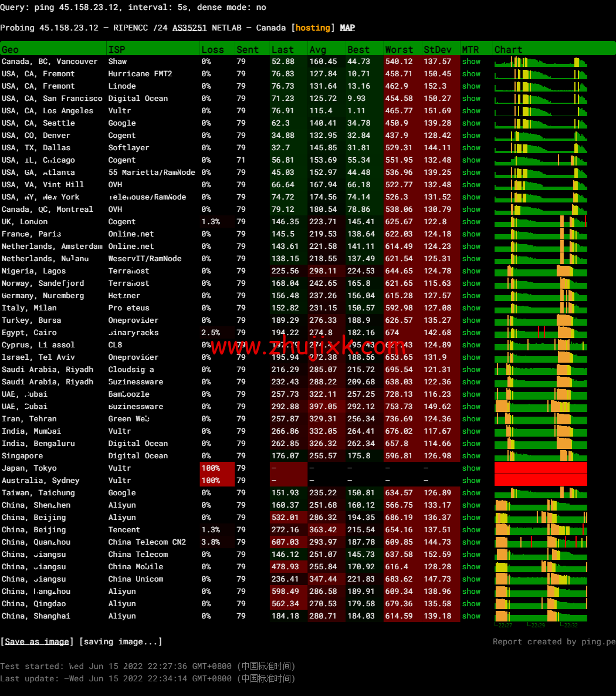Click the Loss column header

click(212, 49)
